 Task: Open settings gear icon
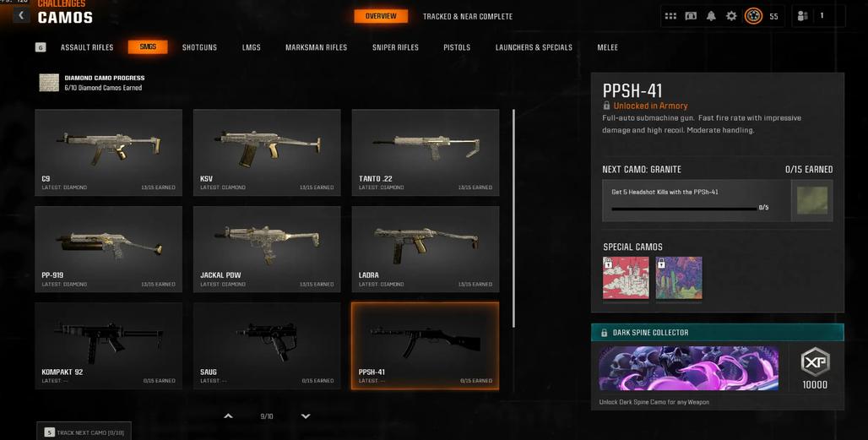(x=731, y=16)
